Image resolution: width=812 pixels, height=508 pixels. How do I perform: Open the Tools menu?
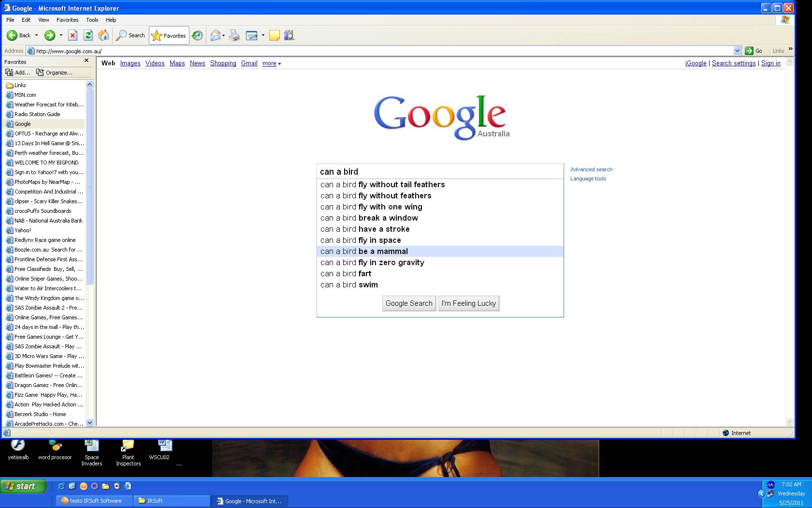pyautogui.click(x=92, y=20)
